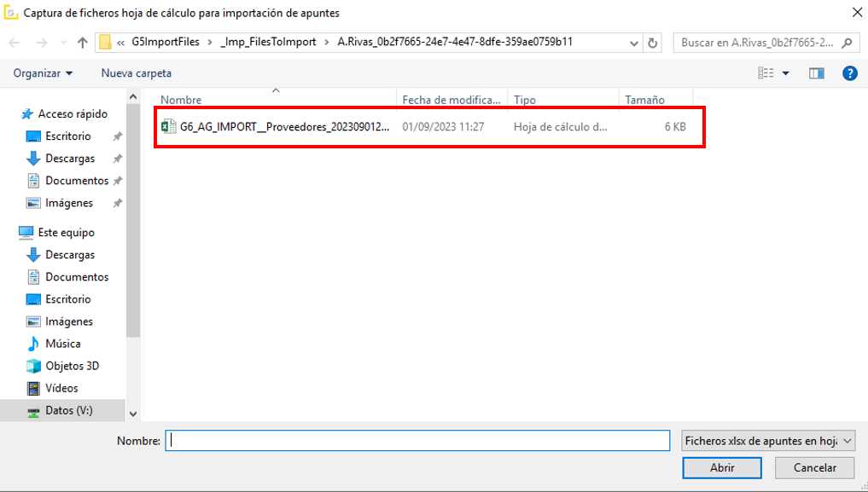Click the navigation pane scroll down arrow
The width and height of the screenshot is (868, 492).
coord(132,414)
